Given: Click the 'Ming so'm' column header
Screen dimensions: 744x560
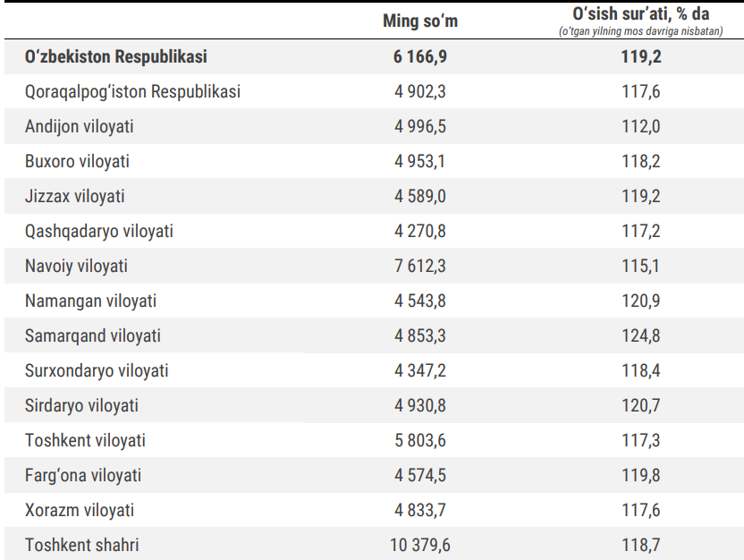Looking at the screenshot, I should click(419, 21).
